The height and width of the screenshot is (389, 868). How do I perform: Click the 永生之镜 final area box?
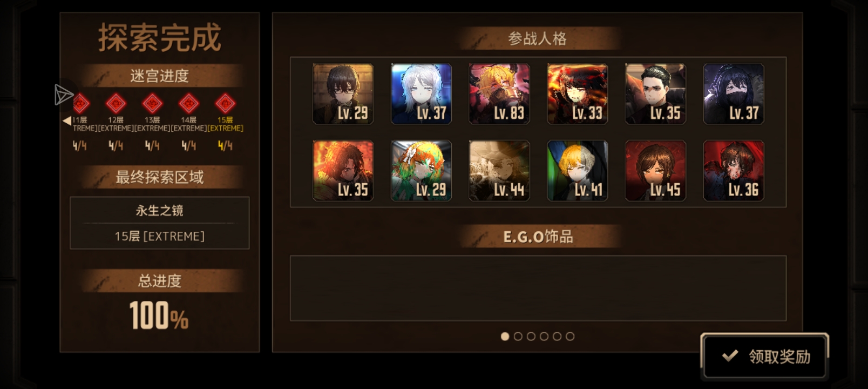click(x=160, y=223)
